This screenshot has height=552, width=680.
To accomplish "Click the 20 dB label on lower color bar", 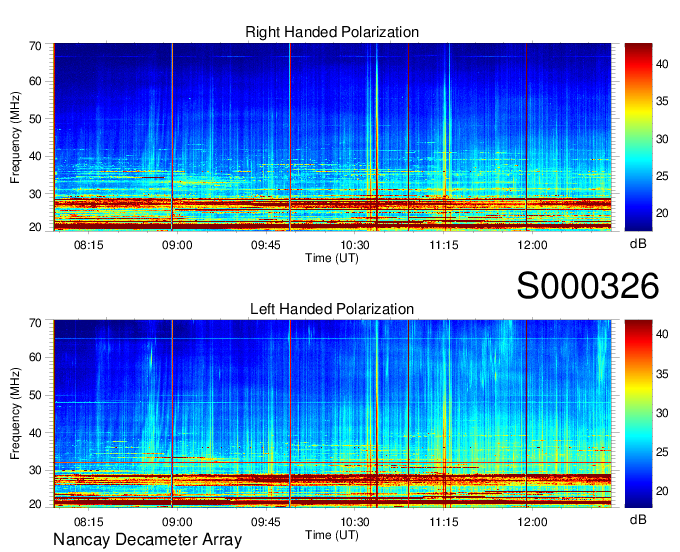I will (x=662, y=491).
